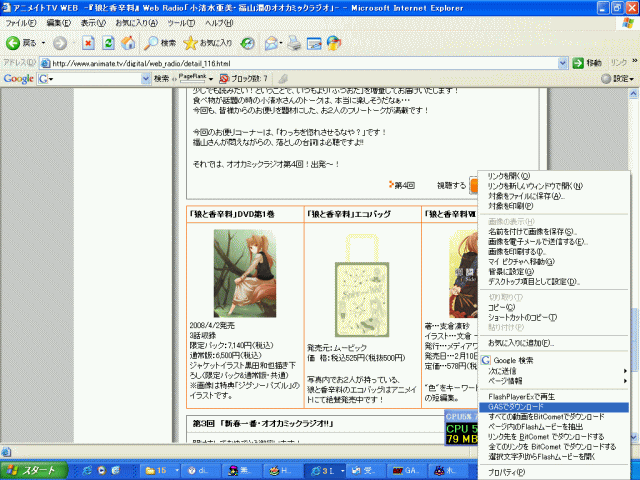Choose 'FlashPlayerExで再生' in context menu

click(553, 397)
